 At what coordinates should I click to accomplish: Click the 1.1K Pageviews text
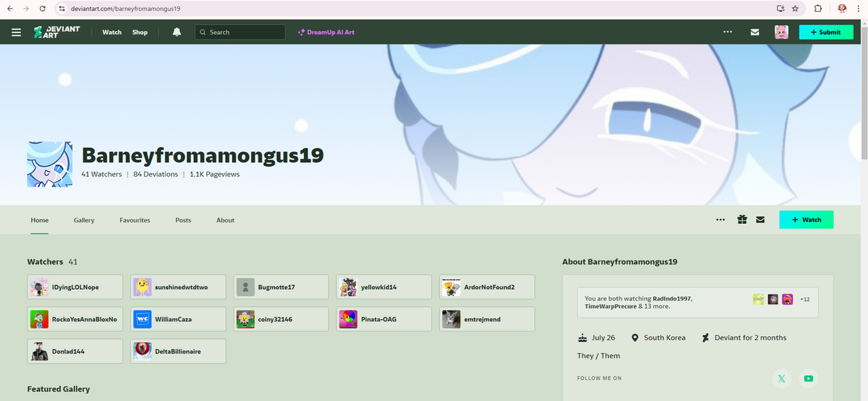click(214, 174)
